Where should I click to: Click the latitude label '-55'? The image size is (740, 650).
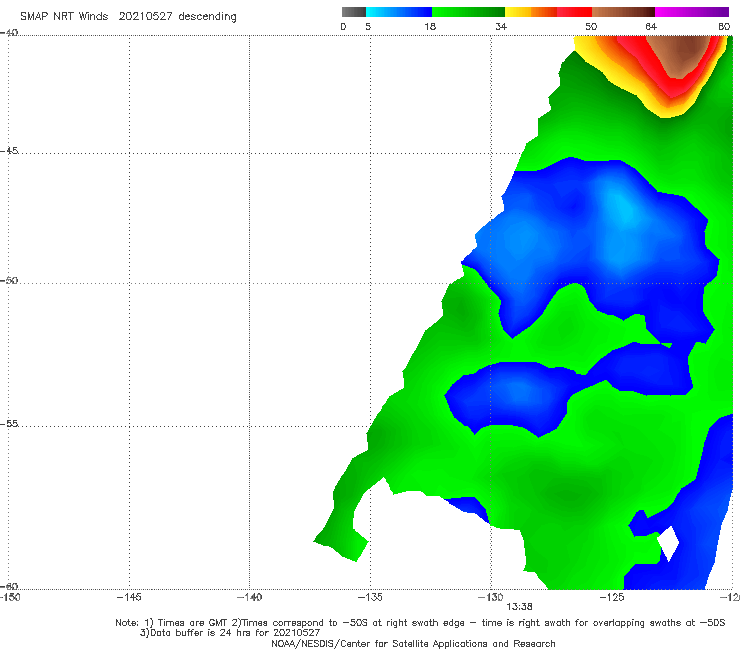[9, 423]
